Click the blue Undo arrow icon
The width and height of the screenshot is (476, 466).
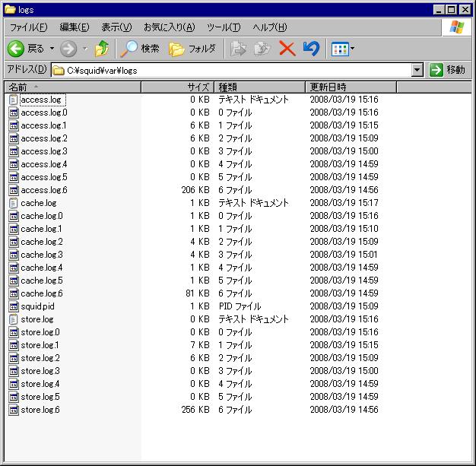click(311, 49)
